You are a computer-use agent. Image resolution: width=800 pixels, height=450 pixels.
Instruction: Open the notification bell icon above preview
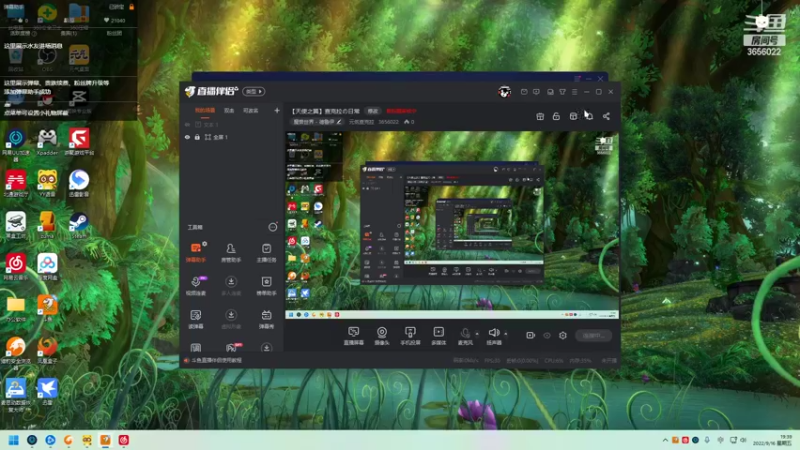589,116
